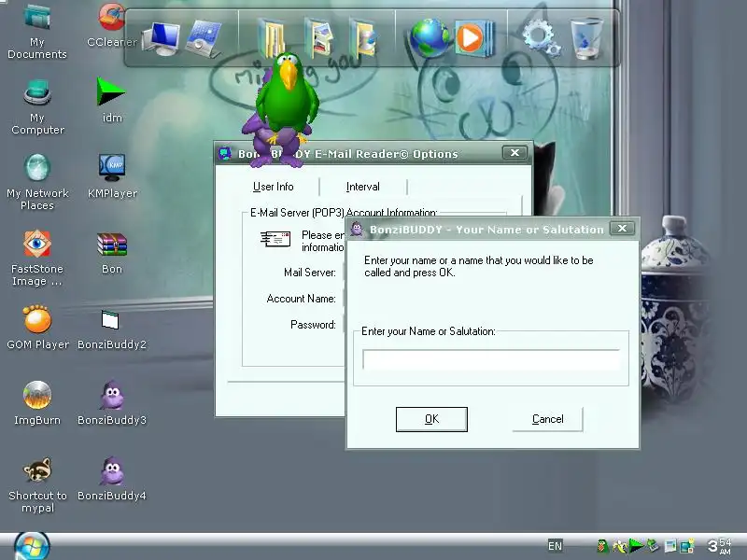Screen dimensions: 747x560
Task: Open the CCleaner desktop shortcut
Action: tap(112, 25)
